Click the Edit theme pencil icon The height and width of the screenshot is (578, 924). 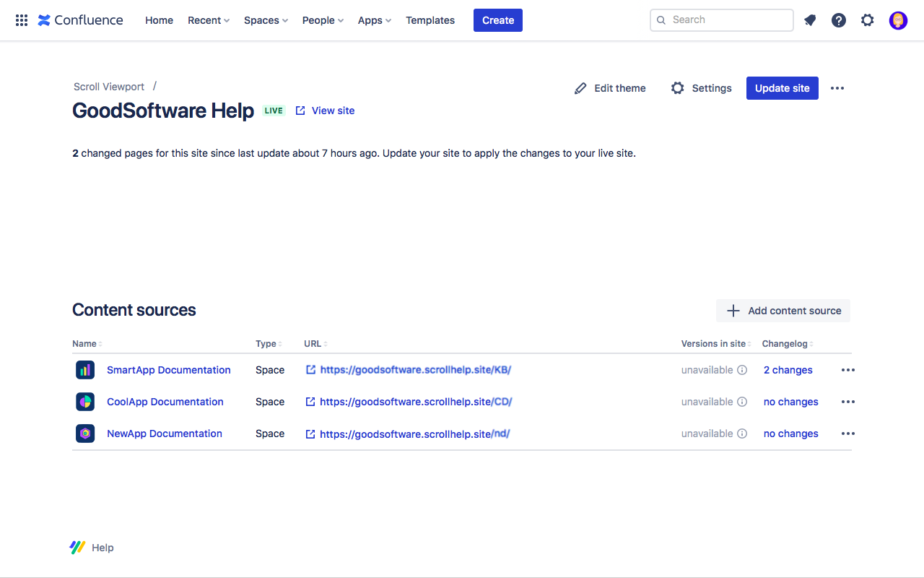pyautogui.click(x=580, y=88)
